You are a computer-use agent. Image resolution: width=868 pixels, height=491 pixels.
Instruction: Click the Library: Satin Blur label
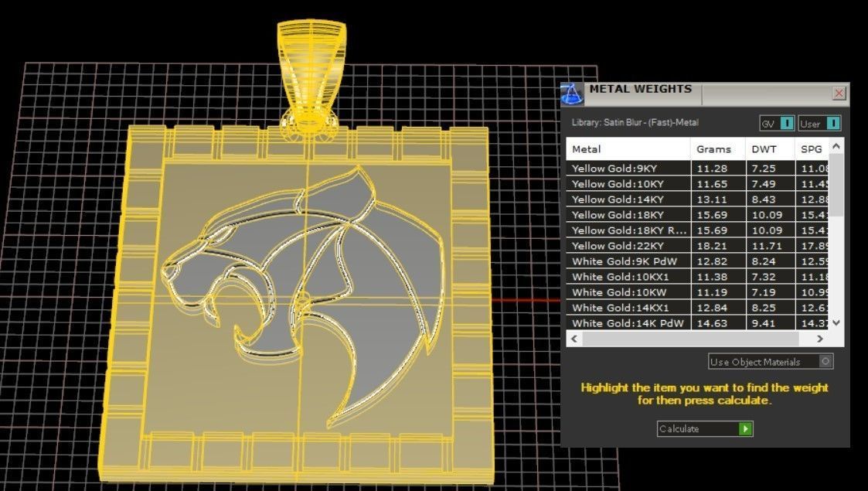click(635, 122)
